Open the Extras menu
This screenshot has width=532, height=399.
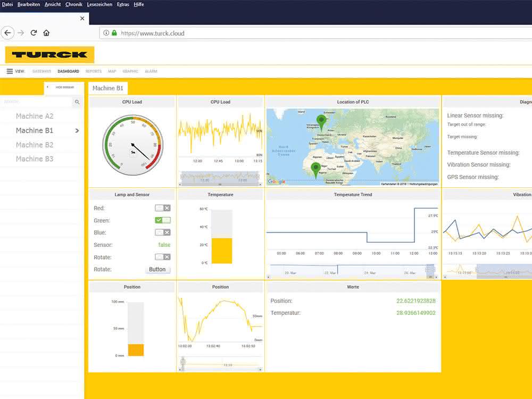click(123, 4)
